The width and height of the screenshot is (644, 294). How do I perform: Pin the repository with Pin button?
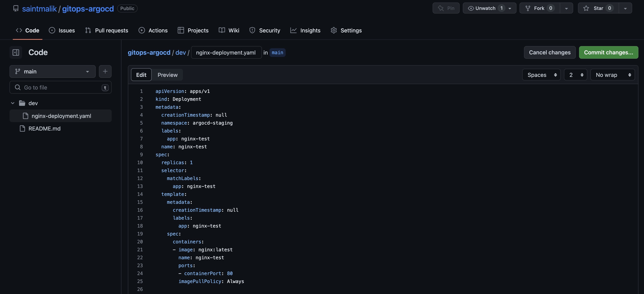tap(446, 8)
